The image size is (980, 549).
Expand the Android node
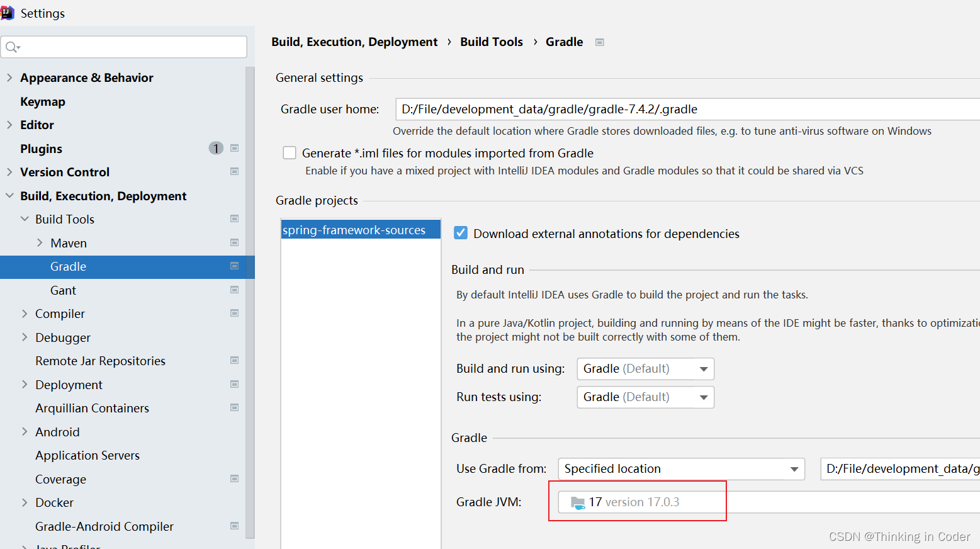click(25, 432)
